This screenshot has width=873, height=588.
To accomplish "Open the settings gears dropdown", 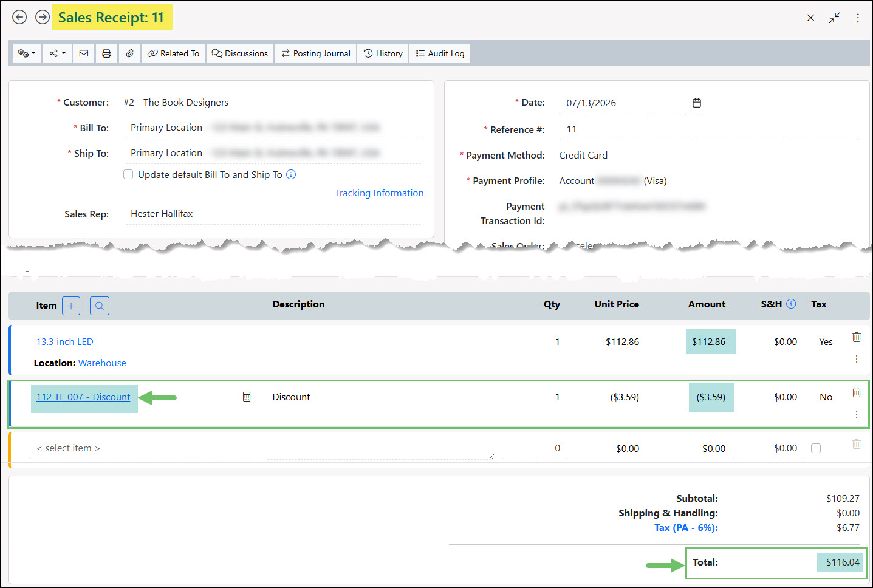I will (27, 53).
